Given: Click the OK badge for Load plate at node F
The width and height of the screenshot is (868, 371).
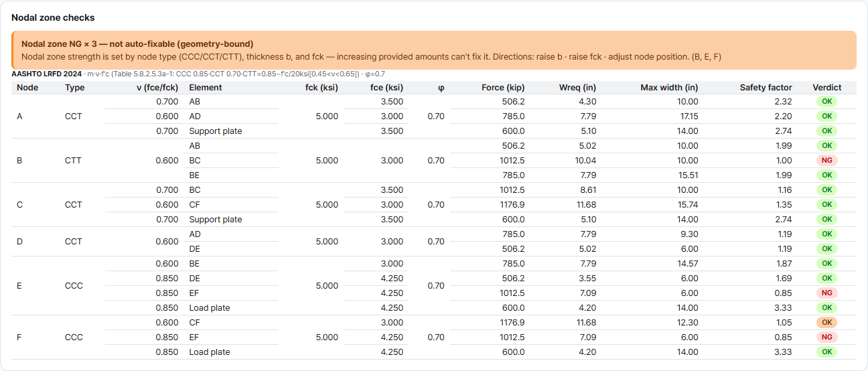Looking at the screenshot, I should click(x=826, y=352).
